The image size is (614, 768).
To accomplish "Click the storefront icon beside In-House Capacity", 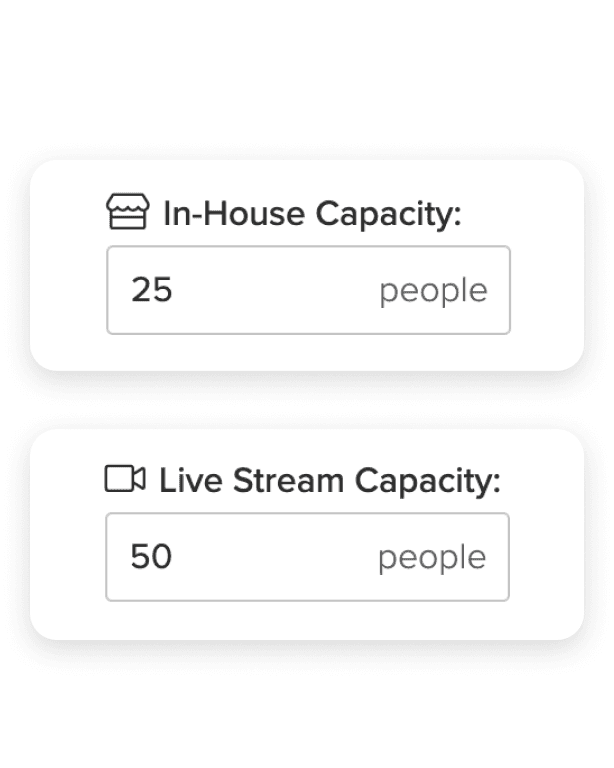I will click(127, 212).
